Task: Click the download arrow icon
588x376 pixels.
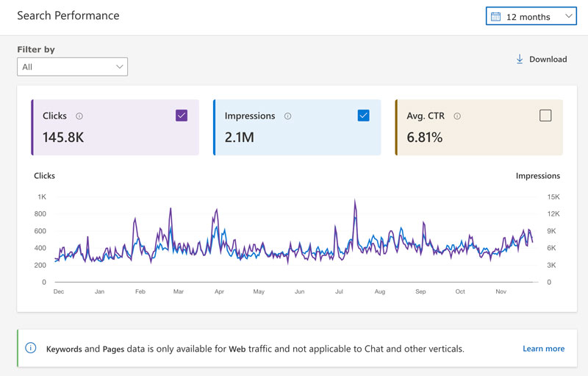Action: 520,59
